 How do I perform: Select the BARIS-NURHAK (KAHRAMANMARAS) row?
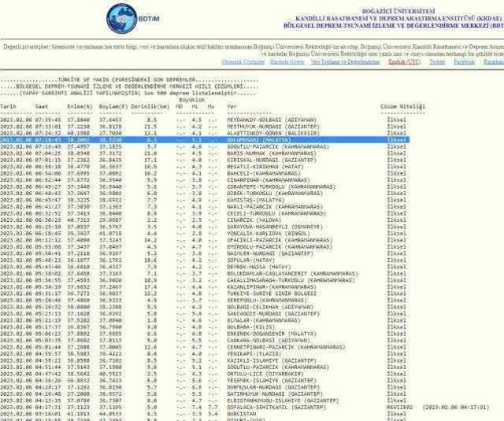click(205, 153)
